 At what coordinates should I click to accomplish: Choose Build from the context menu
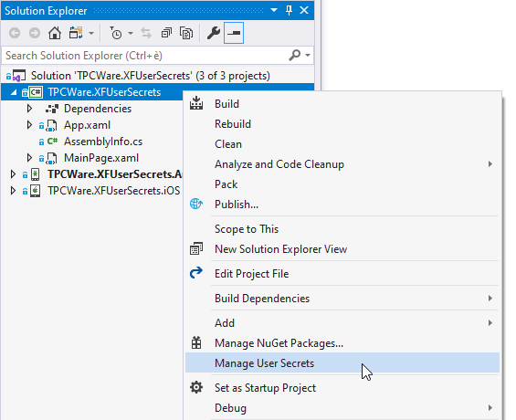pyautogui.click(x=342, y=104)
